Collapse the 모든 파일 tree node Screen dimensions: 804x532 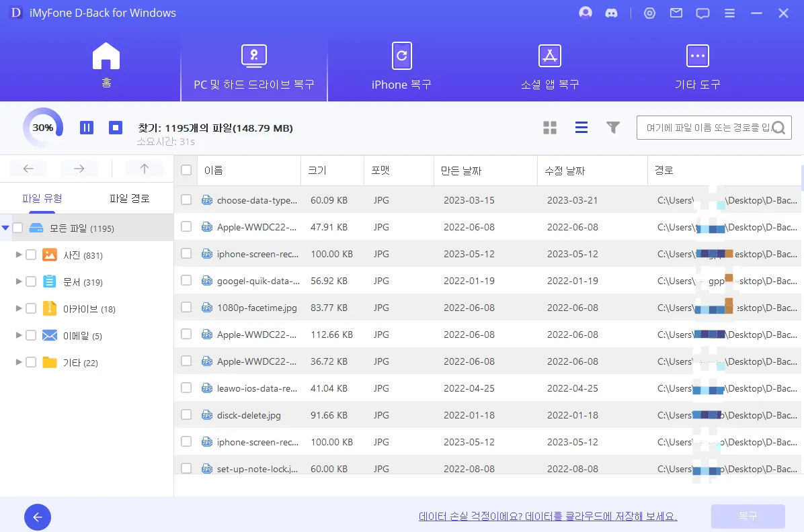(x=5, y=228)
